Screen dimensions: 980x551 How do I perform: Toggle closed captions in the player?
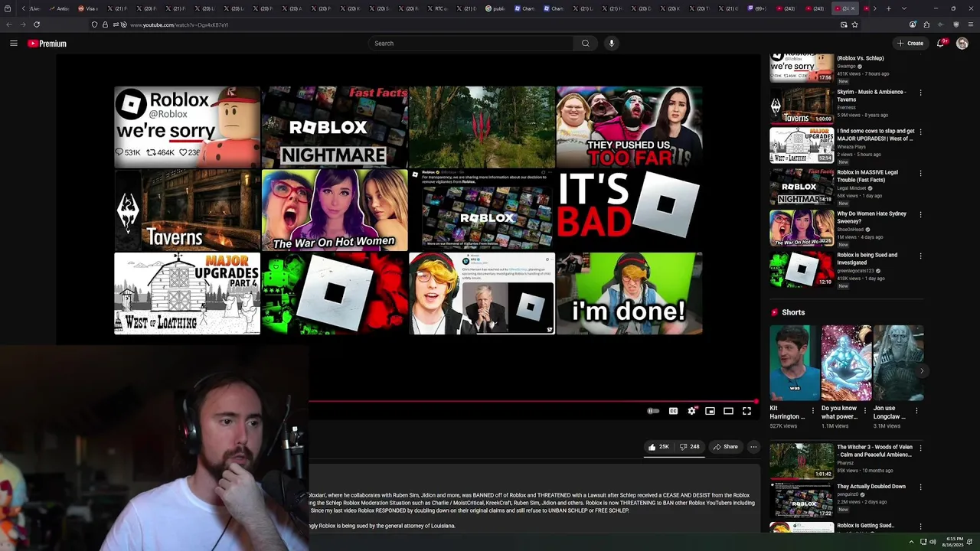[673, 411]
